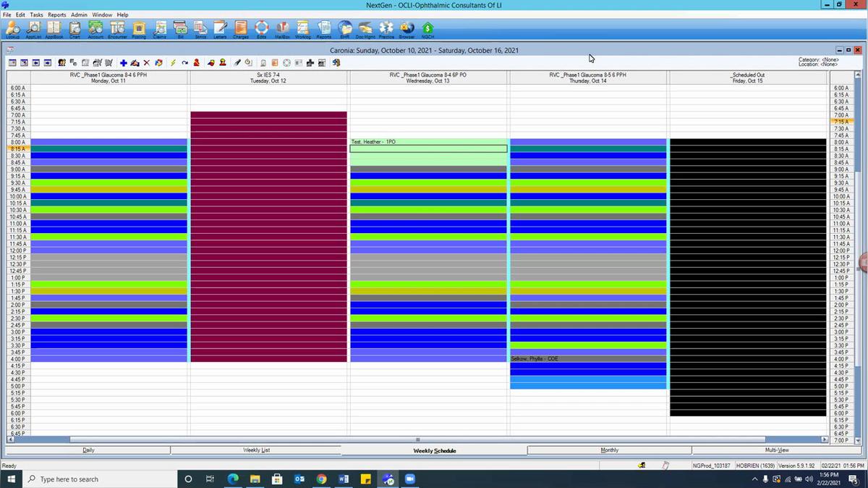This screenshot has width=868, height=488.
Task: Open the Admin menu
Action: [80, 14]
